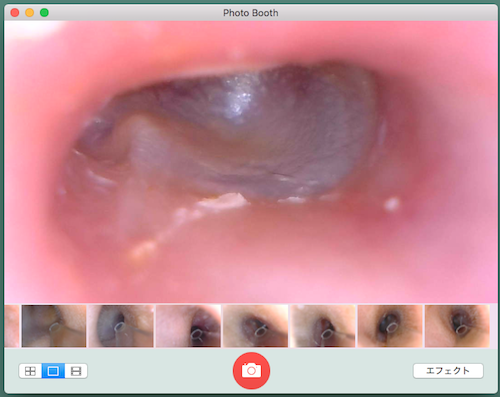Select the last photo thumbnail on right

click(457, 326)
